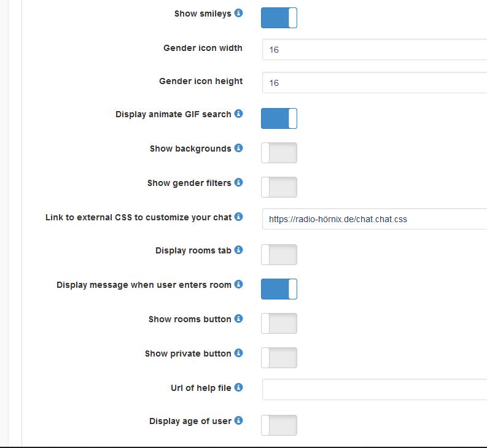Viewport: 487px width, 448px height.
Task: Click the info icon next to Show gender filters
Action: [x=239, y=182]
